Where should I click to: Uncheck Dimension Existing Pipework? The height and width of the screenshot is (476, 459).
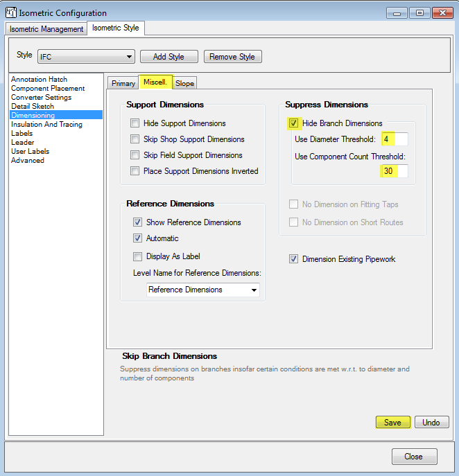pyautogui.click(x=293, y=259)
